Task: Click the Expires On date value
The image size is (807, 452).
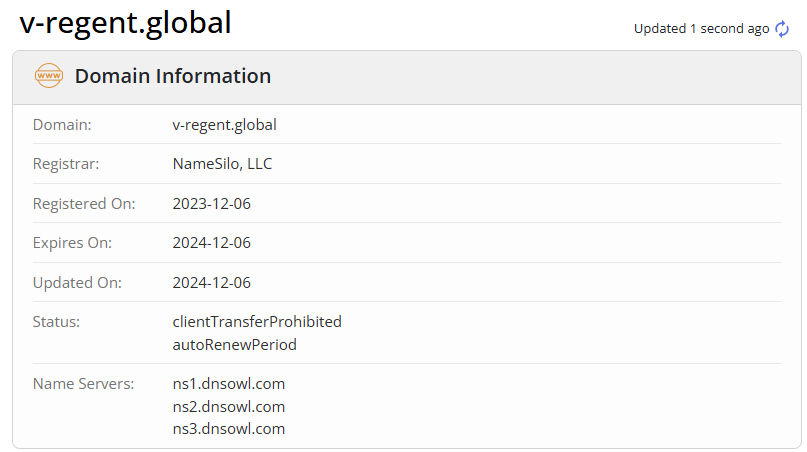Action: (x=211, y=243)
